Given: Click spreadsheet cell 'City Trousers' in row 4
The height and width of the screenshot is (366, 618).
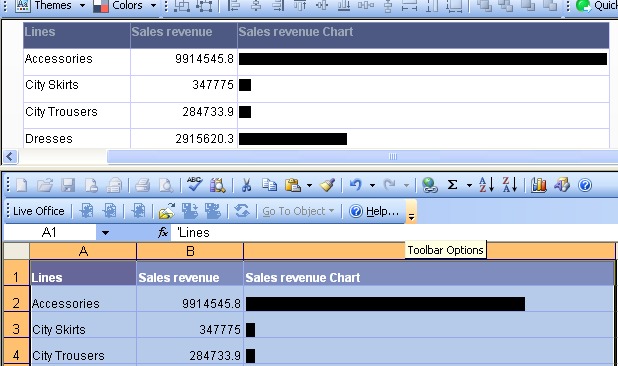Looking at the screenshot, I should coord(83,351).
